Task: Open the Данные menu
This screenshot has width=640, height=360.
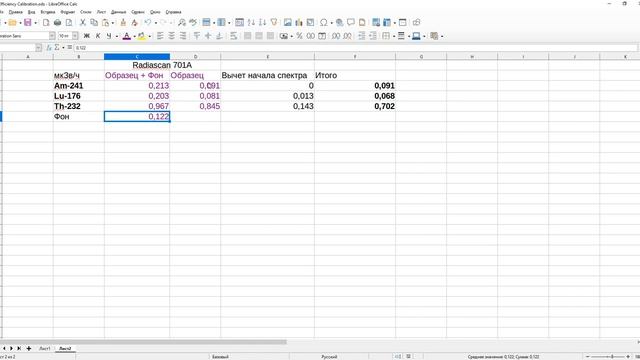Action: tap(118, 12)
